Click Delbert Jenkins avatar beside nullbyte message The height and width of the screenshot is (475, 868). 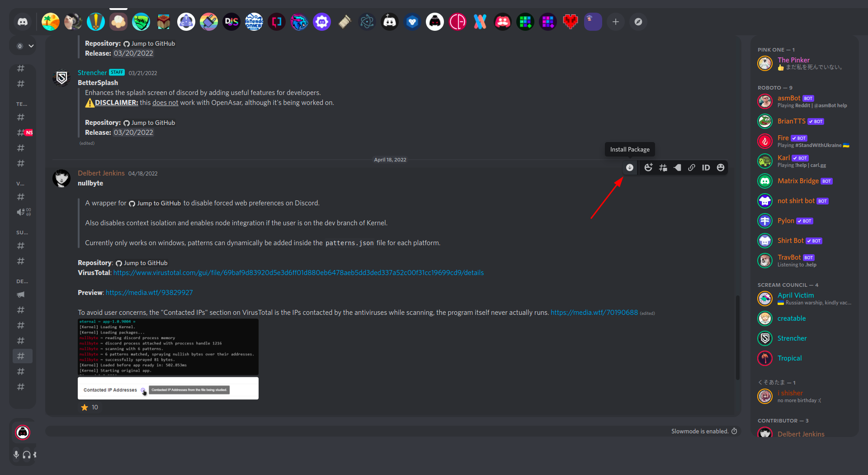[x=61, y=178]
